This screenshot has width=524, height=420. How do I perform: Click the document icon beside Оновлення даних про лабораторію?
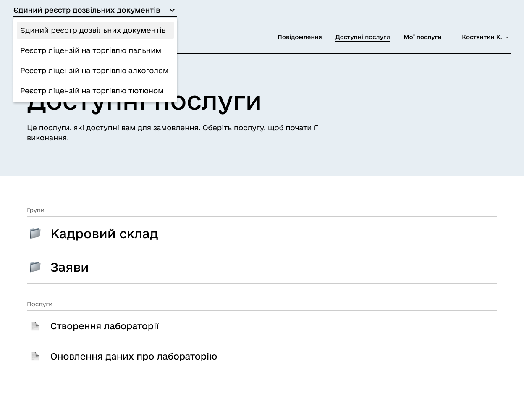[x=35, y=356]
